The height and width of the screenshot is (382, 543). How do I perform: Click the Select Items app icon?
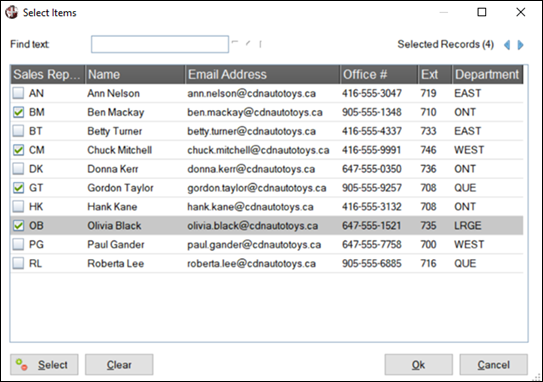click(x=11, y=12)
